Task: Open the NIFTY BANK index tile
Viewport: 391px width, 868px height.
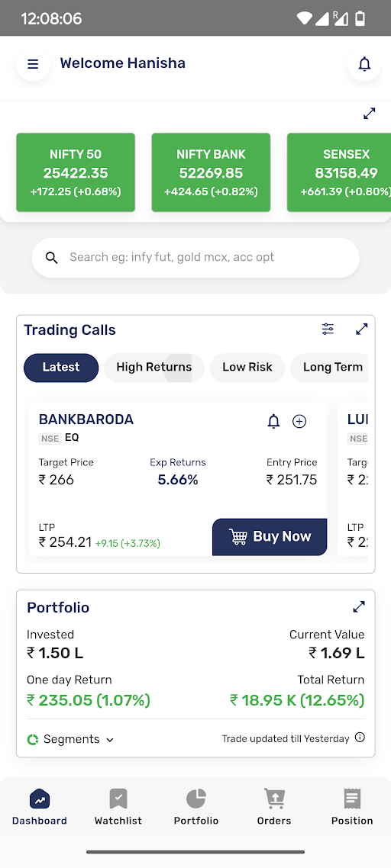Action: 211,172
